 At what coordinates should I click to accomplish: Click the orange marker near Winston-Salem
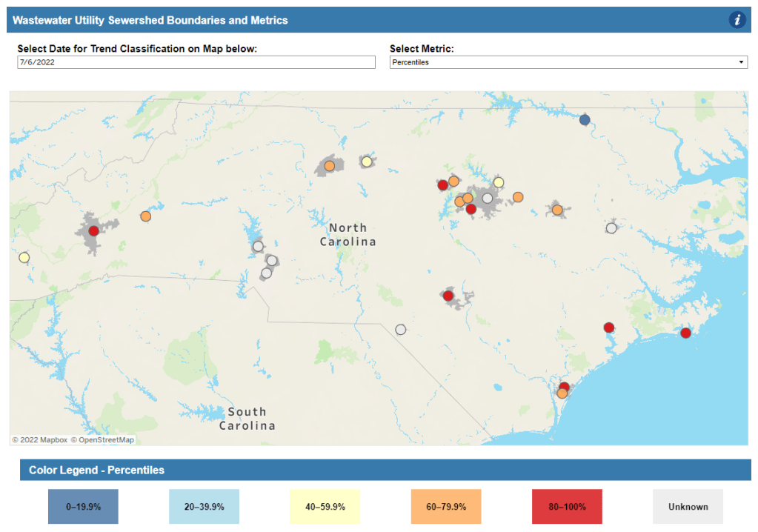(331, 167)
